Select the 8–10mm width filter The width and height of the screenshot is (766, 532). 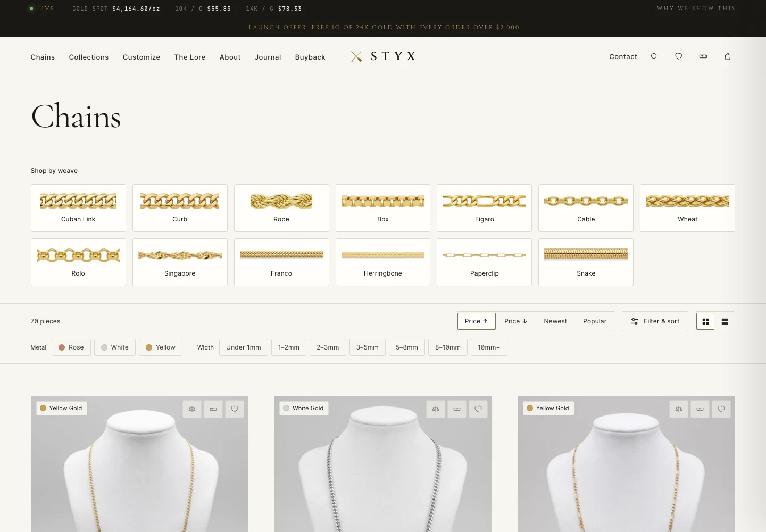[x=448, y=347]
